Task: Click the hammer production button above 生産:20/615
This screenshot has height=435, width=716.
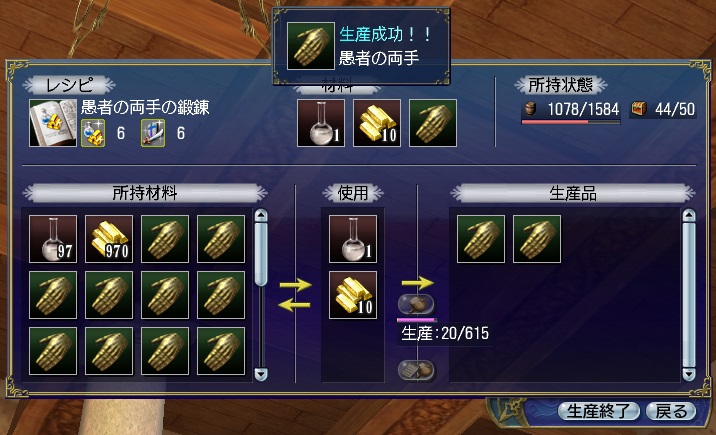Action: pos(416,304)
